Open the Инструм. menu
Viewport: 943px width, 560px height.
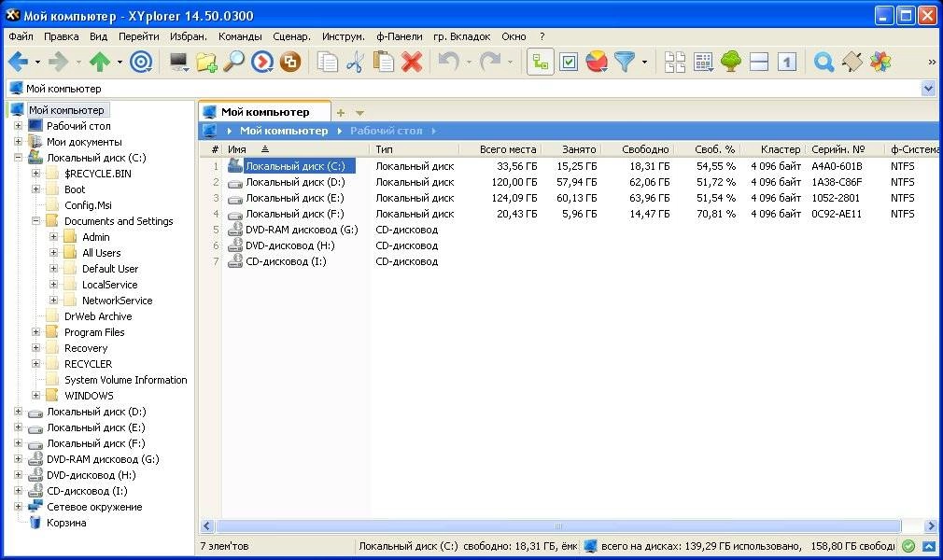(344, 36)
